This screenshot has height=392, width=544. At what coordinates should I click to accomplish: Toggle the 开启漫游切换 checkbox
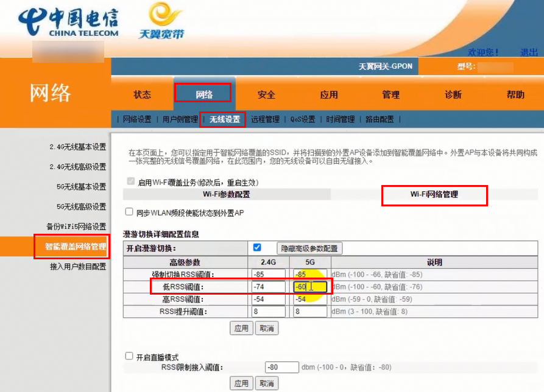tap(257, 248)
